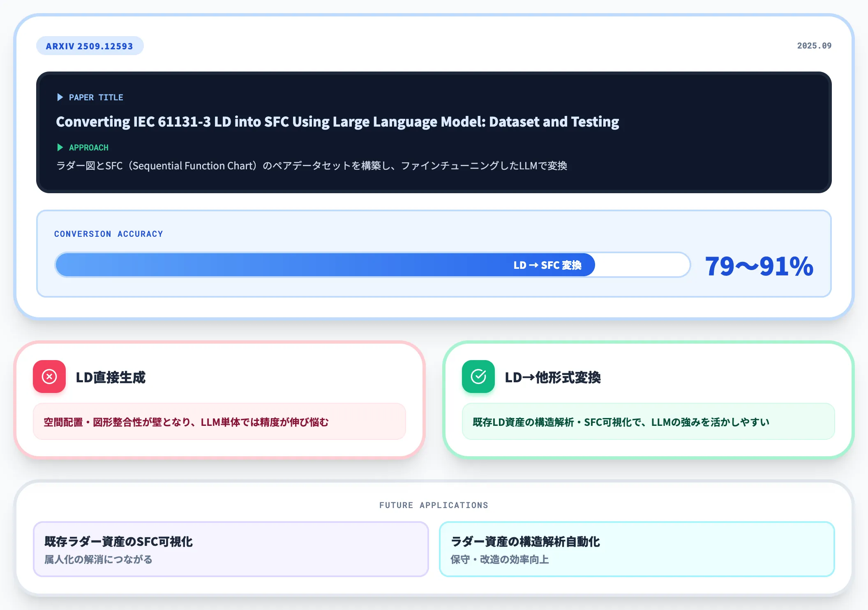This screenshot has height=610, width=868.
Task: Click the blue triangle beside PAPER TITLE
Action: (x=60, y=97)
